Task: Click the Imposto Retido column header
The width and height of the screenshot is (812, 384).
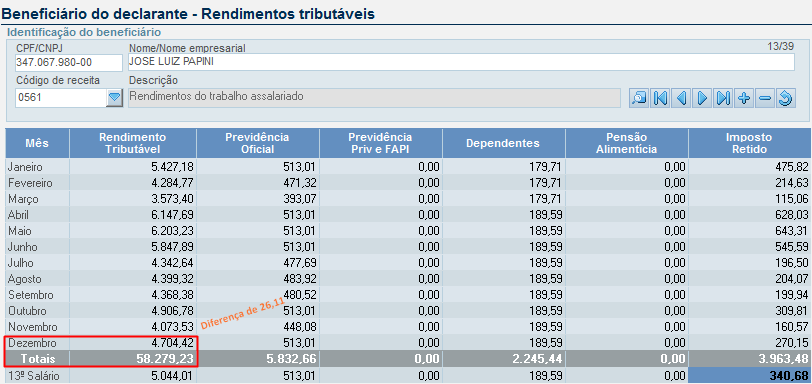Action: pyautogui.click(x=748, y=143)
